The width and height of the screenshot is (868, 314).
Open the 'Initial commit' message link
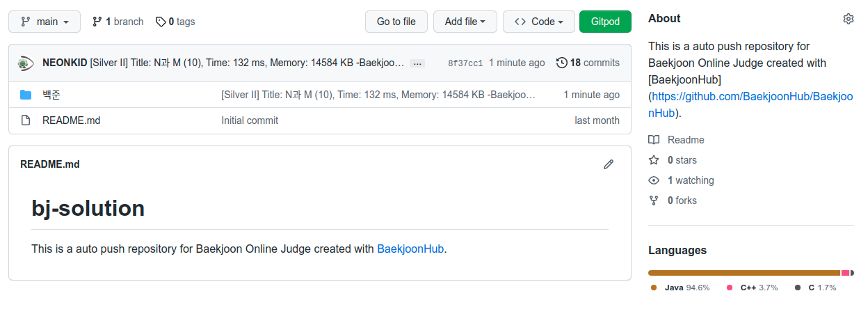tap(250, 120)
